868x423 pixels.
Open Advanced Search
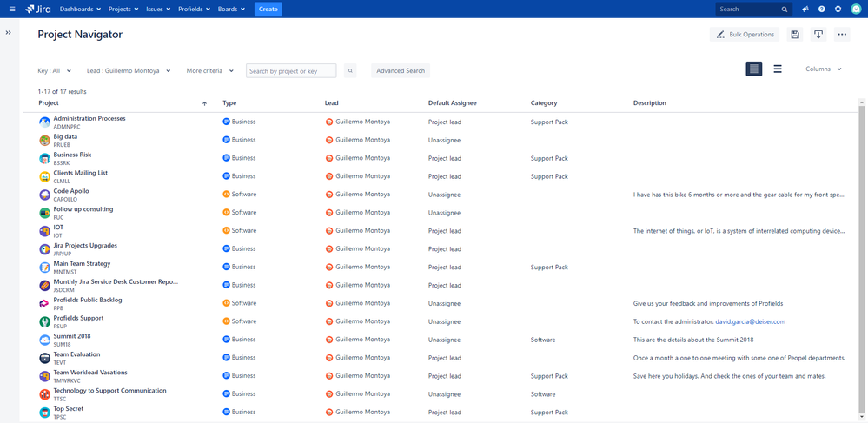coord(401,71)
